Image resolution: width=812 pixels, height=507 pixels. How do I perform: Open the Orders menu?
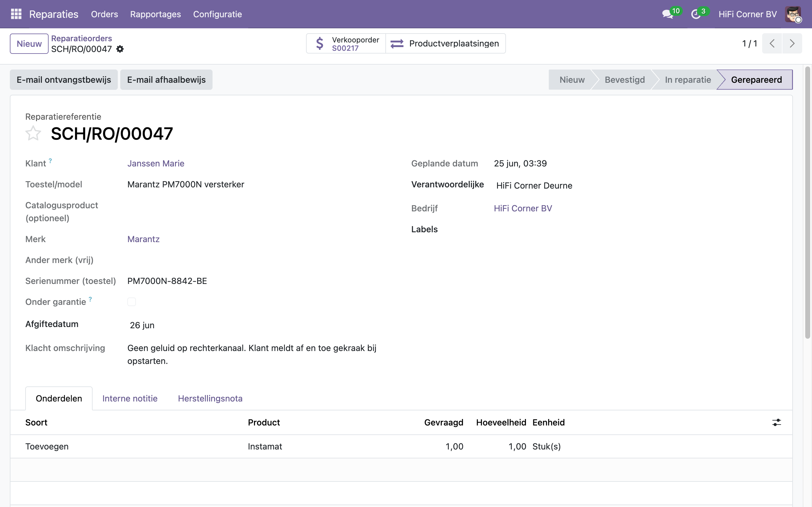(105, 14)
